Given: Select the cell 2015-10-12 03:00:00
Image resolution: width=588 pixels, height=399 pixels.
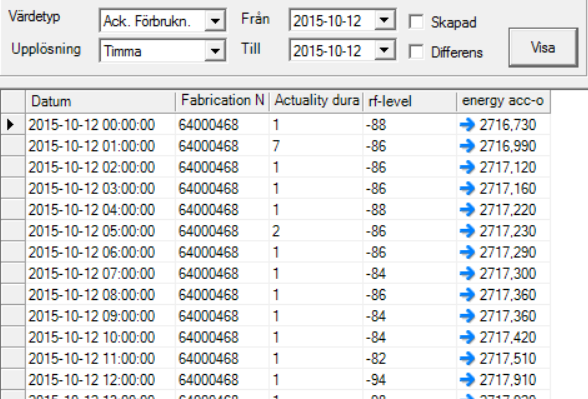Looking at the screenshot, I should [x=100, y=188].
